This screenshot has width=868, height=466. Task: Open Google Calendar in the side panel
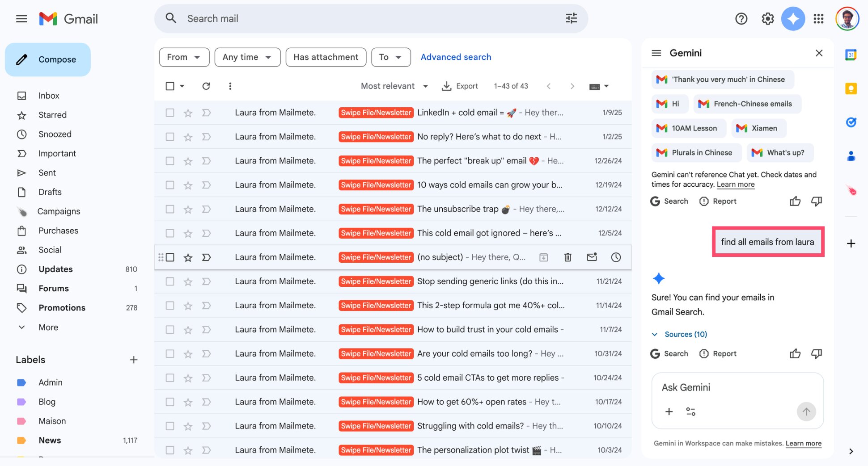[851, 55]
